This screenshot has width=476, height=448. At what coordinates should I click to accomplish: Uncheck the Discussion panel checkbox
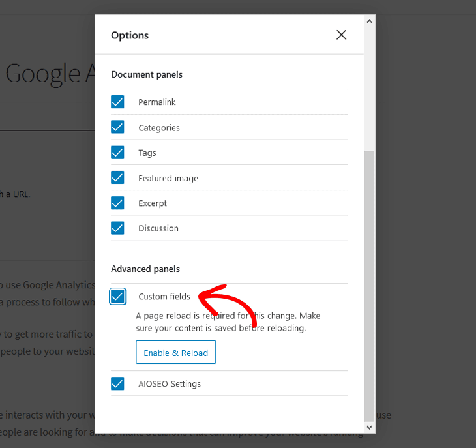click(x=117, y=228)
